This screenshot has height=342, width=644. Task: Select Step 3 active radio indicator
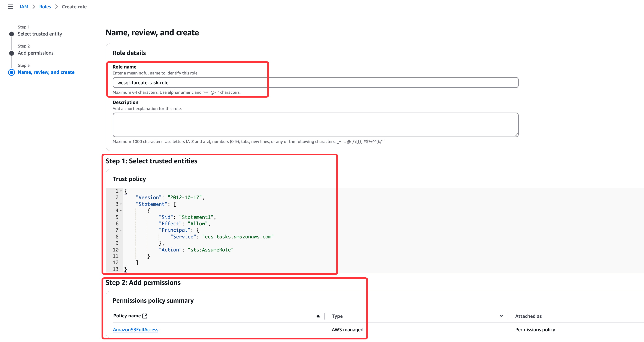coord(12,73)
